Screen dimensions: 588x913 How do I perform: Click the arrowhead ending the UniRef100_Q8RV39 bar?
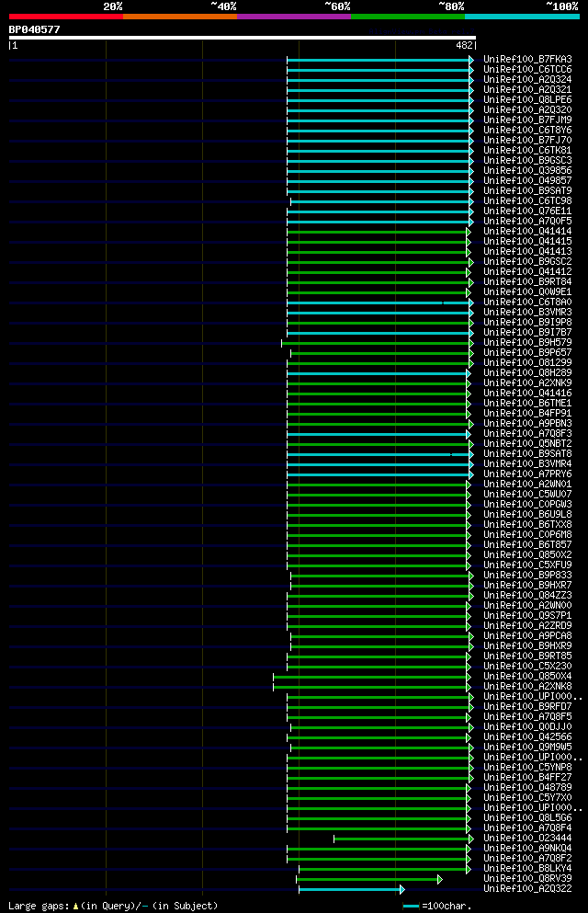tap(440, 879)
